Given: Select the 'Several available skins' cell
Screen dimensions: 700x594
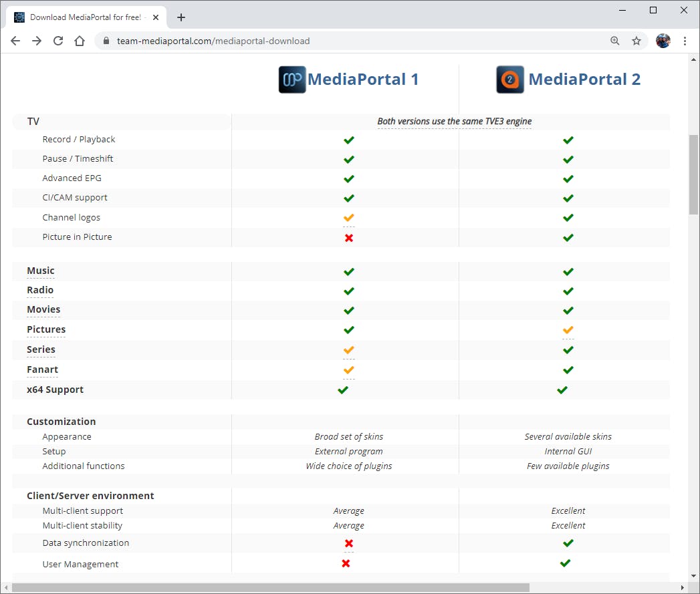Looking at the screenshot, I should pyautogui.click(x=568, y=436).
